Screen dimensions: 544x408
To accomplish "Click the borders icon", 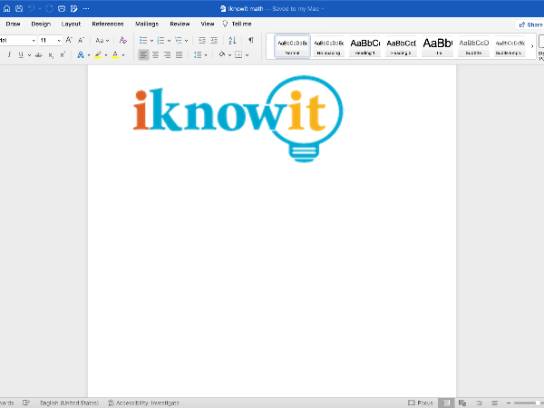I will (x=238, y=55).
